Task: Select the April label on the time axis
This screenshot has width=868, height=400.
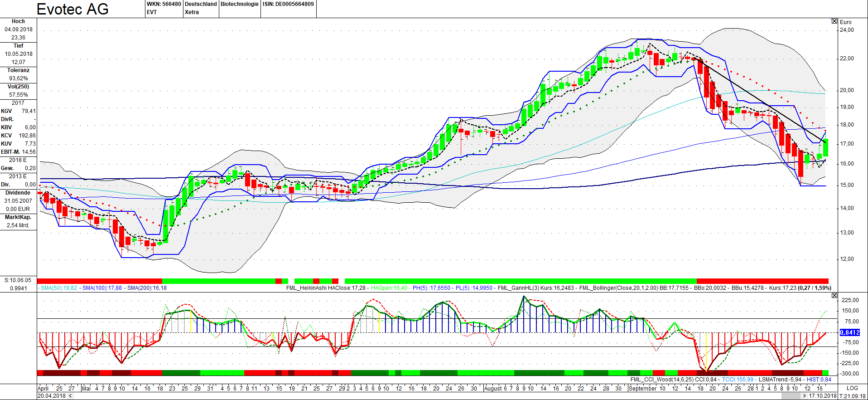Action: point(43,389)
